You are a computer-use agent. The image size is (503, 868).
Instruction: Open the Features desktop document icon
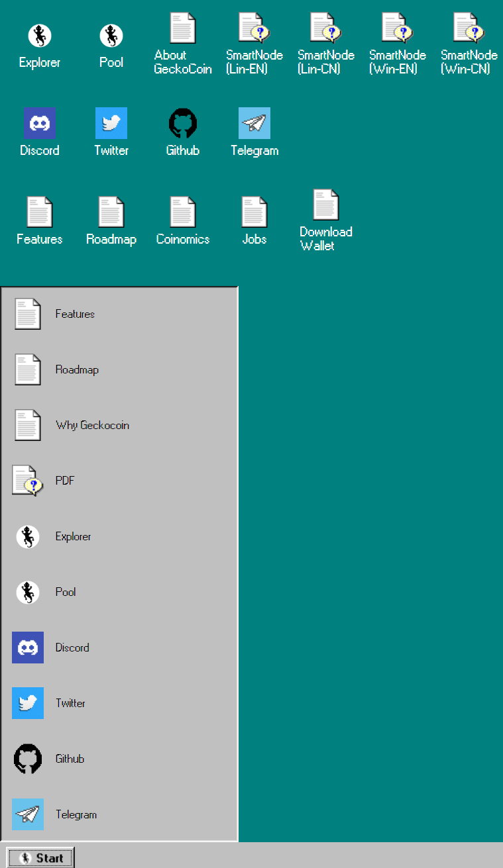tap(40, 212)
